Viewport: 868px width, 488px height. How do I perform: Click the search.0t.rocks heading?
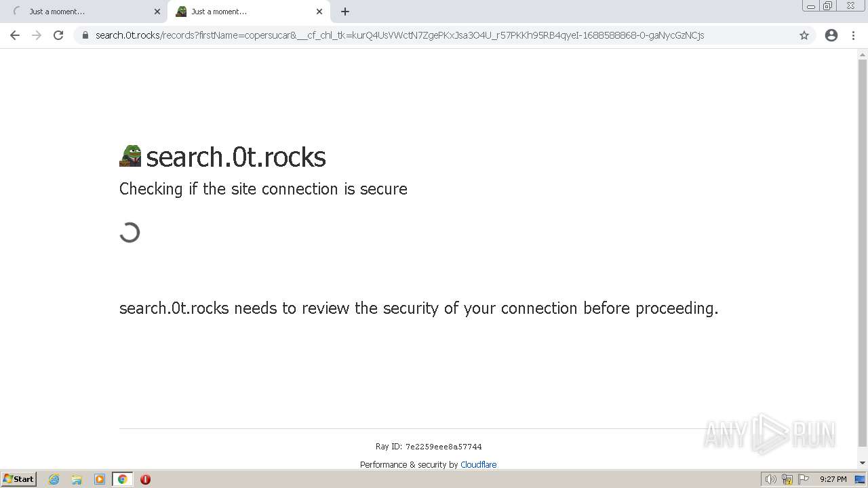(x=236, y=157)
